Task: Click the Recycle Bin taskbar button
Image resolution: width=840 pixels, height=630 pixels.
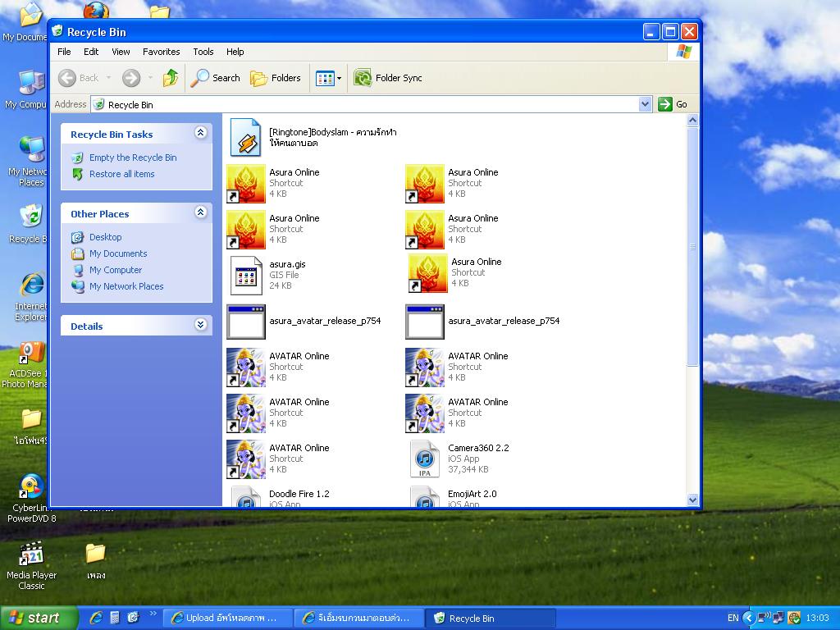Action: (x=491, y=619)
